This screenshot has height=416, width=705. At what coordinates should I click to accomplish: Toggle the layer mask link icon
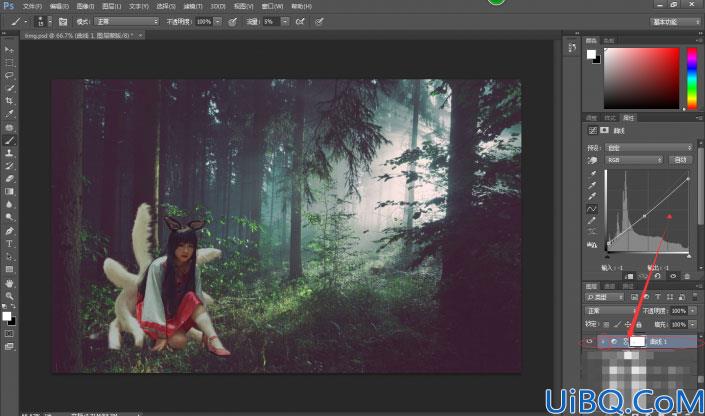pyautogui.click(x=625, y=342)
